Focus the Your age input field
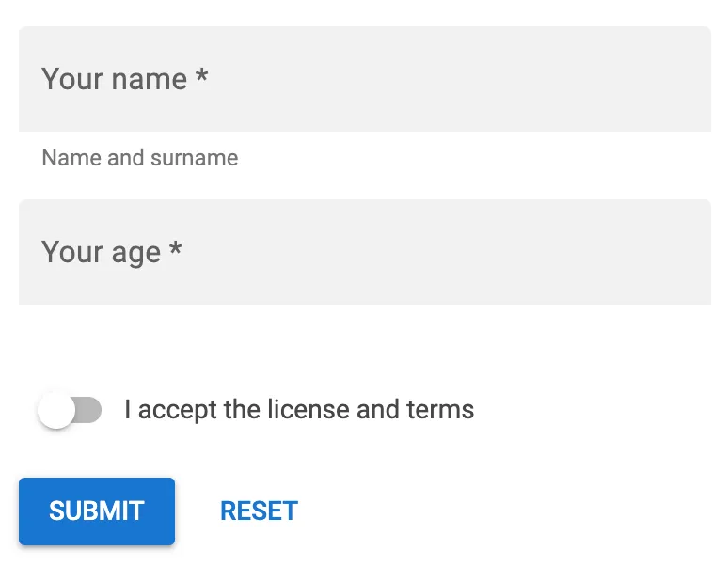Image resolution: width=728 pixels, height=566 pixels. click(x=364, y=252)
